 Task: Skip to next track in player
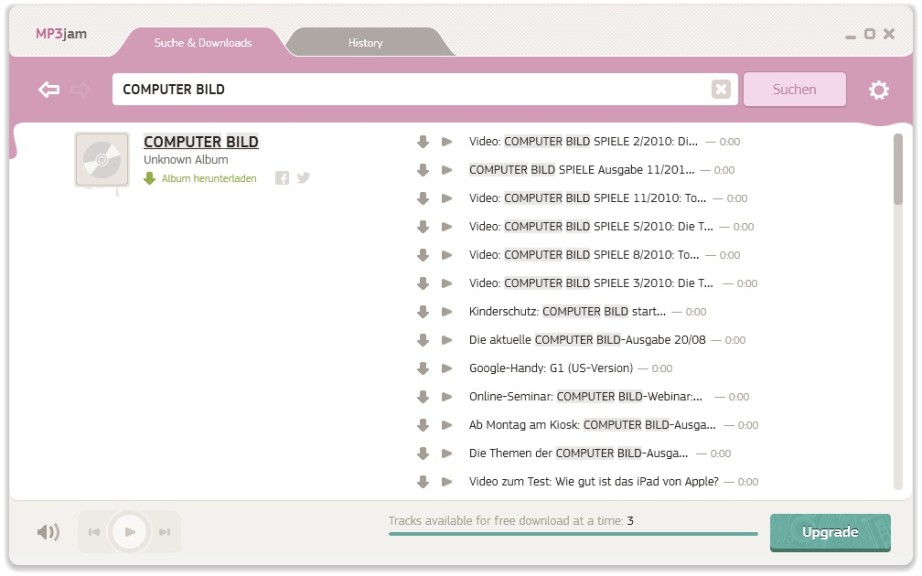click(165, 532)
